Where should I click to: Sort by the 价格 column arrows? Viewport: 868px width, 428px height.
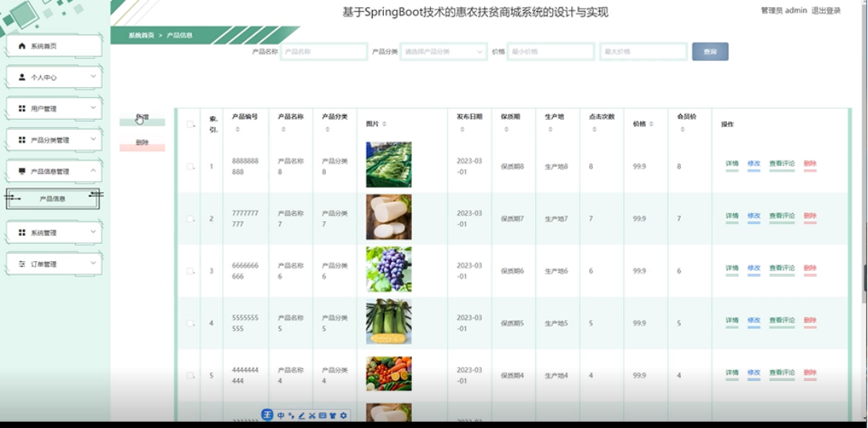pos(651,124)
